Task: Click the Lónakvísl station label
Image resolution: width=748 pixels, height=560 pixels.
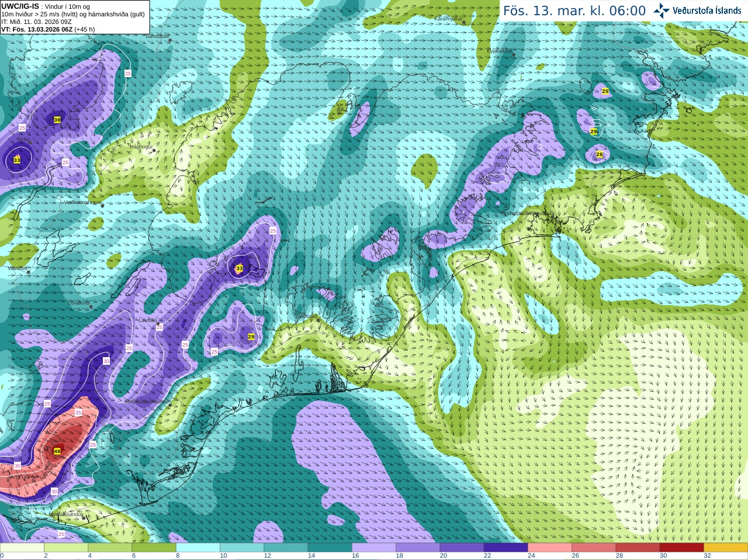Action: point(78,303)
